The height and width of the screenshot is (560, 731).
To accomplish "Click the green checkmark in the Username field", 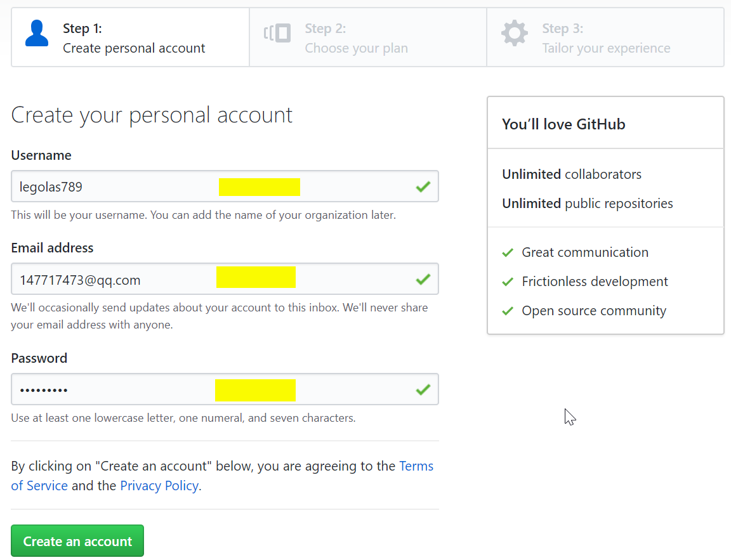I will click(423, 187).
